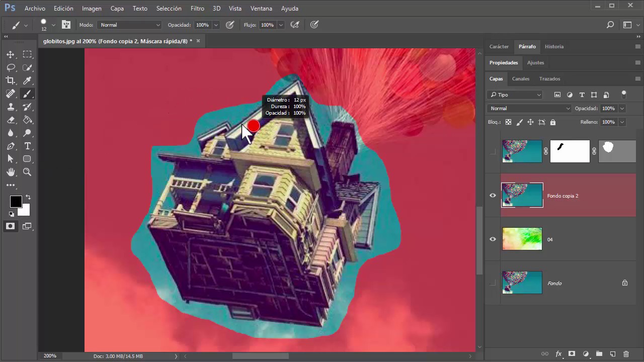The width and height of the screenshot is (644, 362).
Task: Hide the 04 layer
Action: pos(493,239)
